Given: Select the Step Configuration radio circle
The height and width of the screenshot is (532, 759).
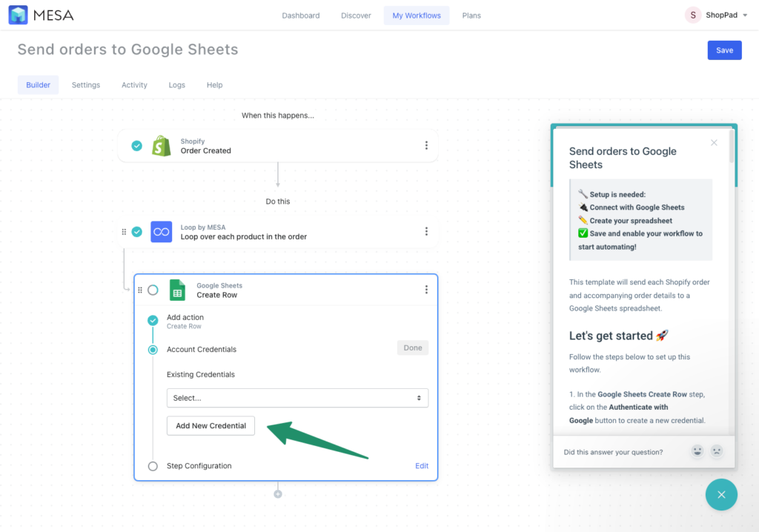Looking at the screenshot, I should [x=153, y=466].
